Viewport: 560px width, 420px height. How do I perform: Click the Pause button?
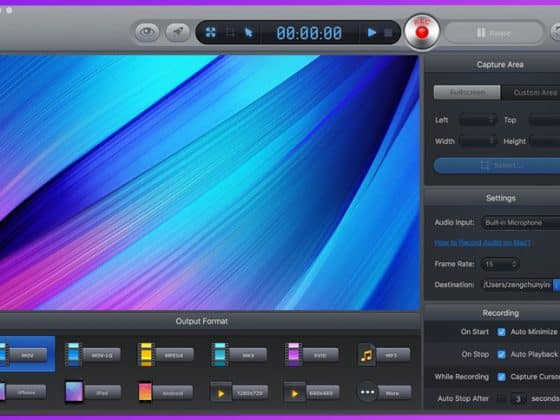pyautogui.click(x=494, y=33)
